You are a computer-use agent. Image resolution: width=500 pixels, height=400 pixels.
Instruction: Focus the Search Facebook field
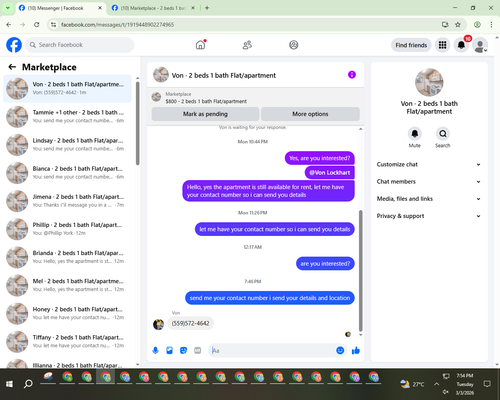pyautogui.click(x=80, y=45)
